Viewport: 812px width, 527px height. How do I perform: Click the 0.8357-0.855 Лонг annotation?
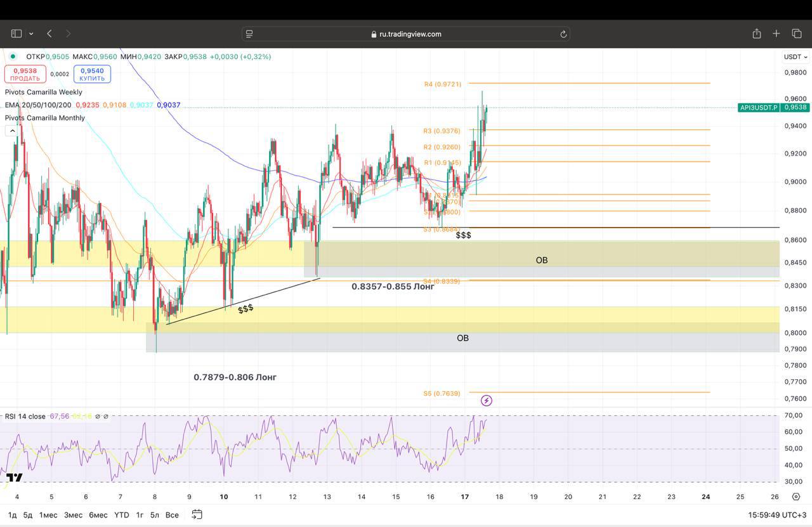[393, 287]
